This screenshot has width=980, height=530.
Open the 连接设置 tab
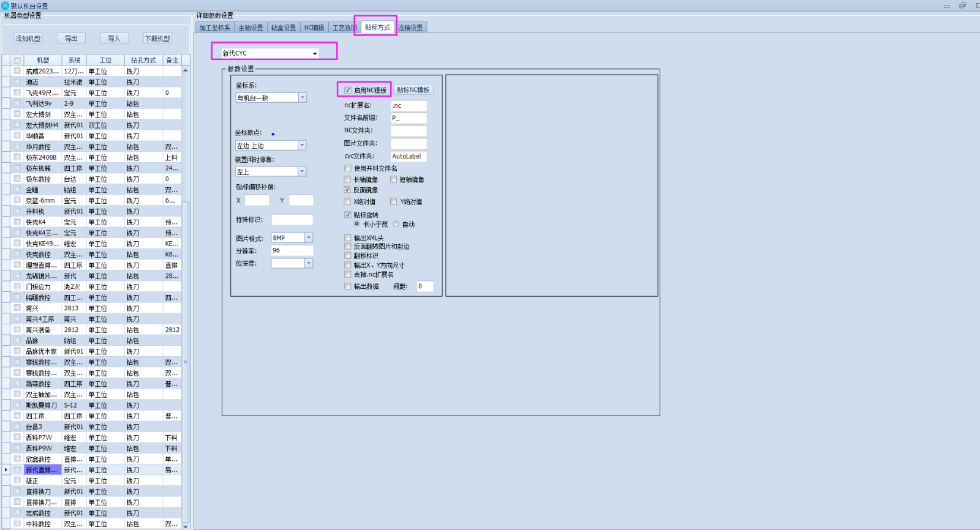[411, 28]
